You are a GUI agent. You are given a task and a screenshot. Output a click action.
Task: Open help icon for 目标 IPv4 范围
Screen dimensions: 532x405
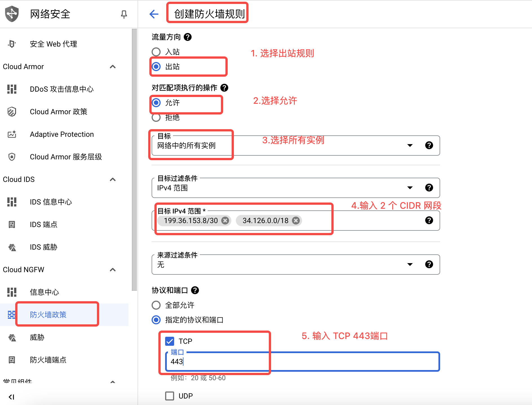click(429, 220)
